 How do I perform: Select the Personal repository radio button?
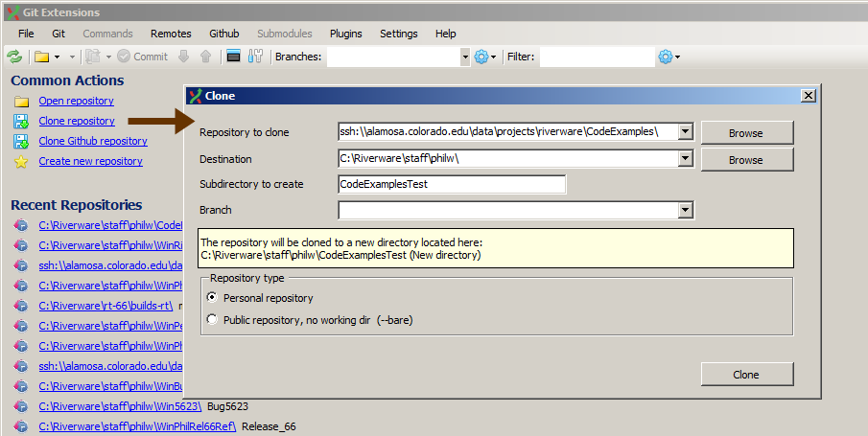[212, 298]
